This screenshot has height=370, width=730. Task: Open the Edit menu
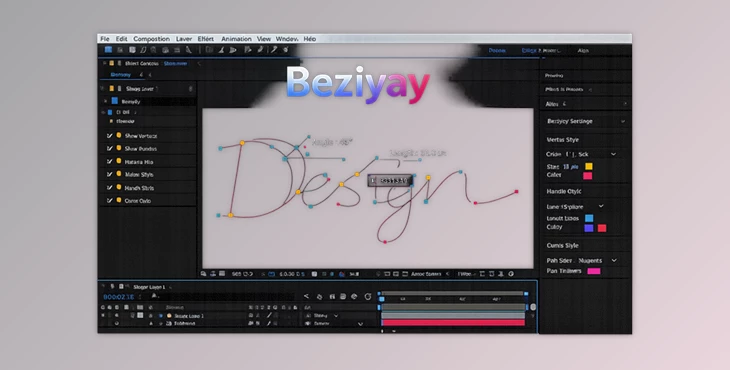point(122,39)
